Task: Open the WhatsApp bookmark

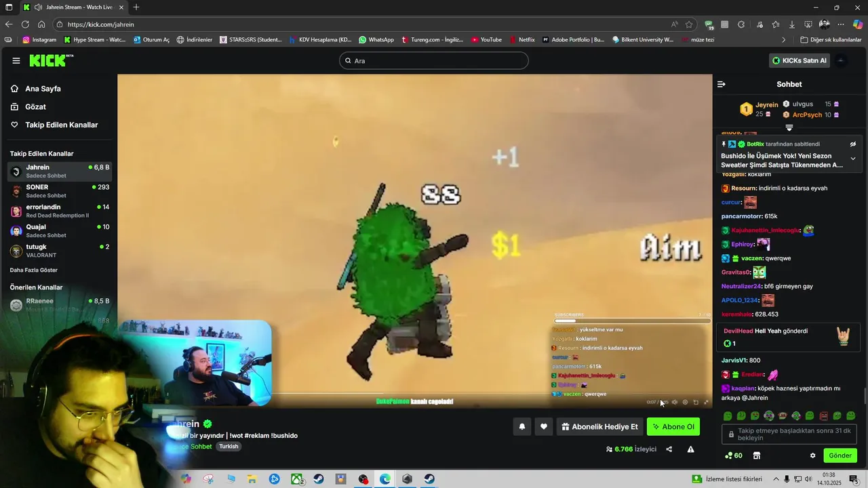Action: tap(376, 40)
